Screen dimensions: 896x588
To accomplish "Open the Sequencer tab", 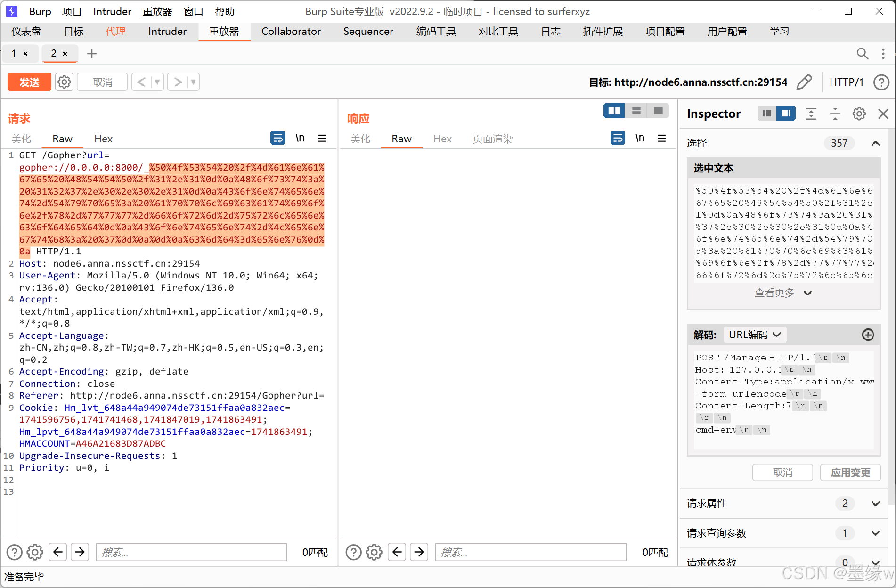I will pyautogui.click(x=368, y=32).
